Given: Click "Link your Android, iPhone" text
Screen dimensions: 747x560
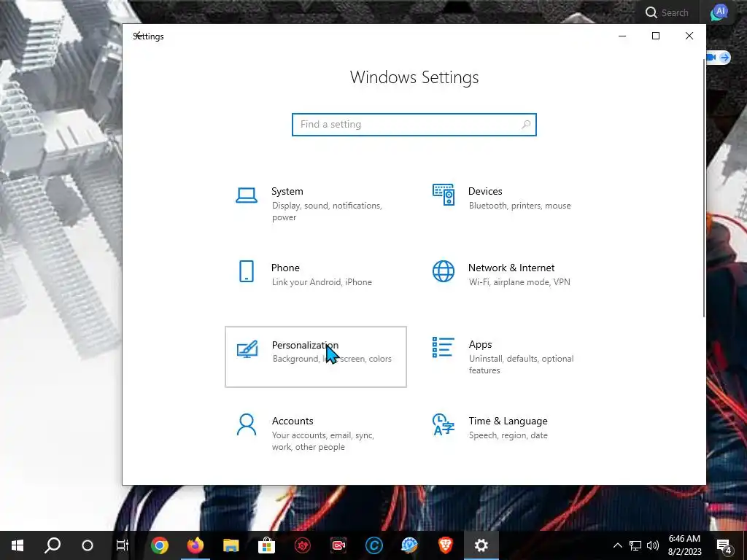Looking at the screenshot, I should coord(322,282).
